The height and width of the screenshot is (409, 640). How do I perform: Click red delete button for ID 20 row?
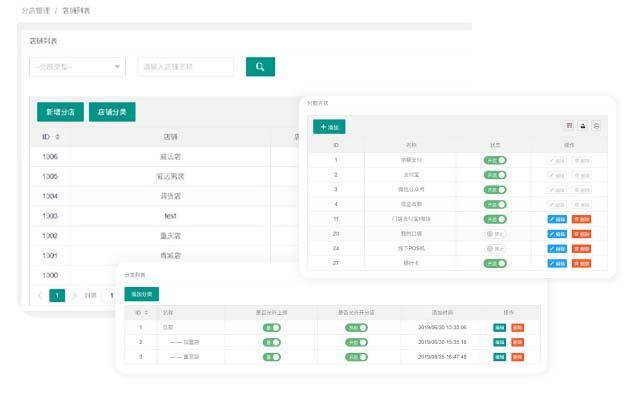pyautogui.click(x=581, y=233)
